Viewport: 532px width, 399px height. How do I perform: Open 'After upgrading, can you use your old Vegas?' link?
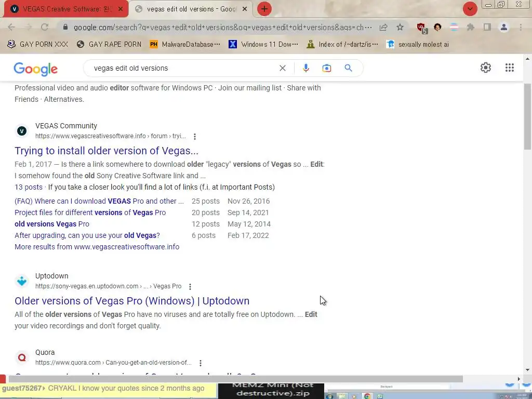coord(87,235)
